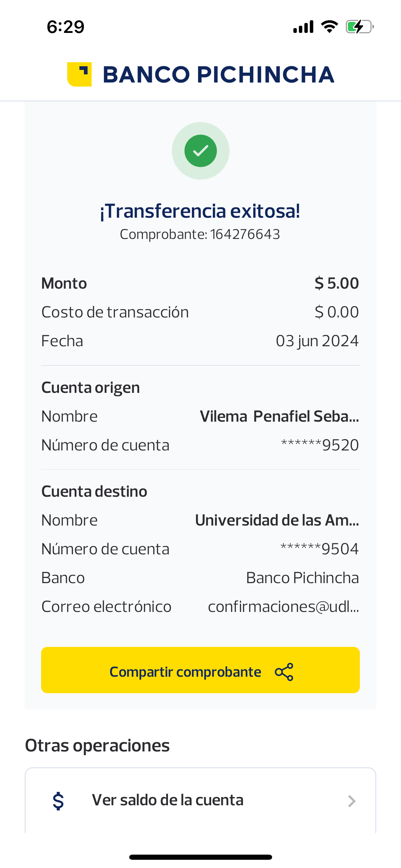Tap the 6:29 clock in status bar

tap(65, 27)
